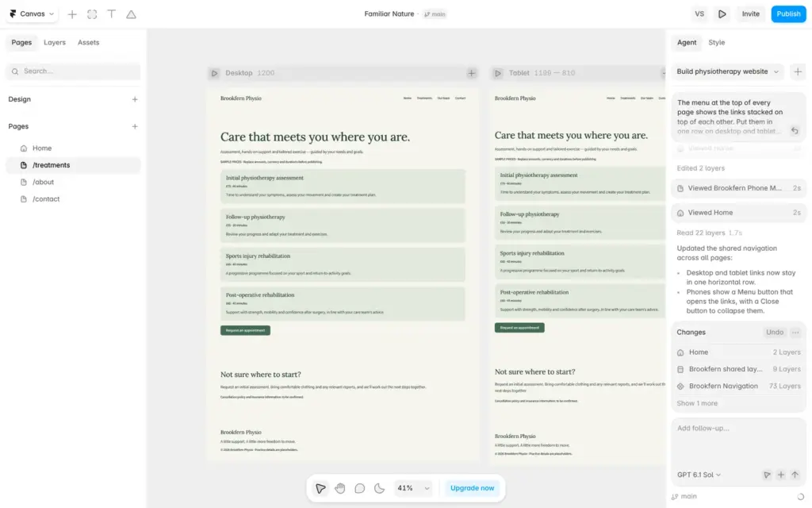Select Sports injury rehabilitation card in Desktop frame
812x508 pixels.
pos(343,264)
